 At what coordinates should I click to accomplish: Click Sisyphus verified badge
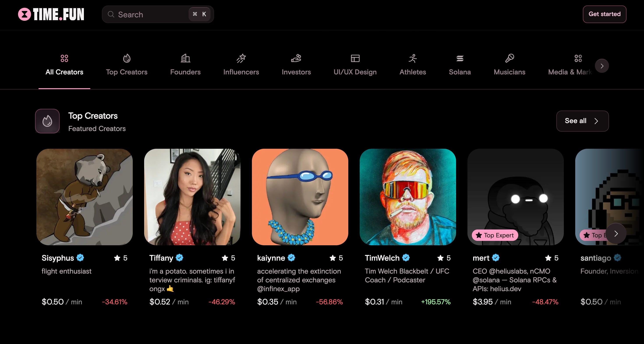tap(80, 257)
